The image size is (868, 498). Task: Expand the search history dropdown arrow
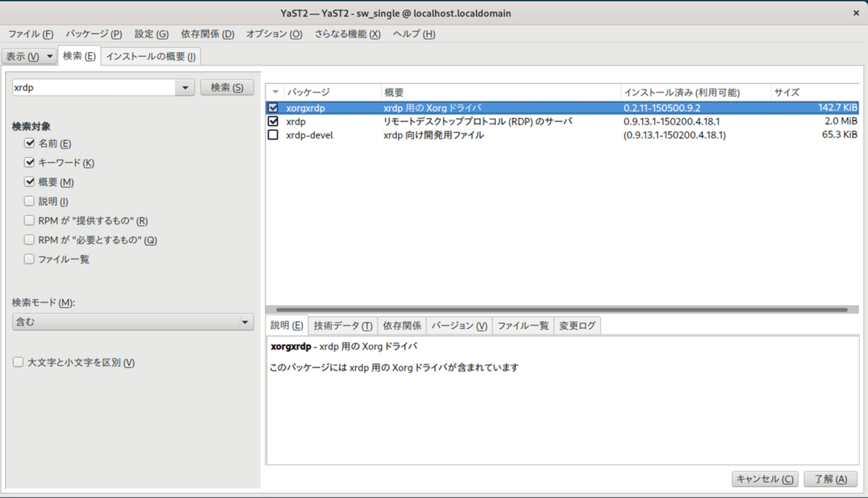click(x=186, y=88)
